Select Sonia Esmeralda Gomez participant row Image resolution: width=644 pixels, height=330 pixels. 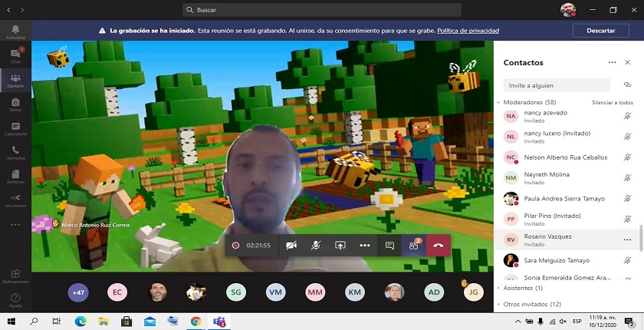(567, 276)
